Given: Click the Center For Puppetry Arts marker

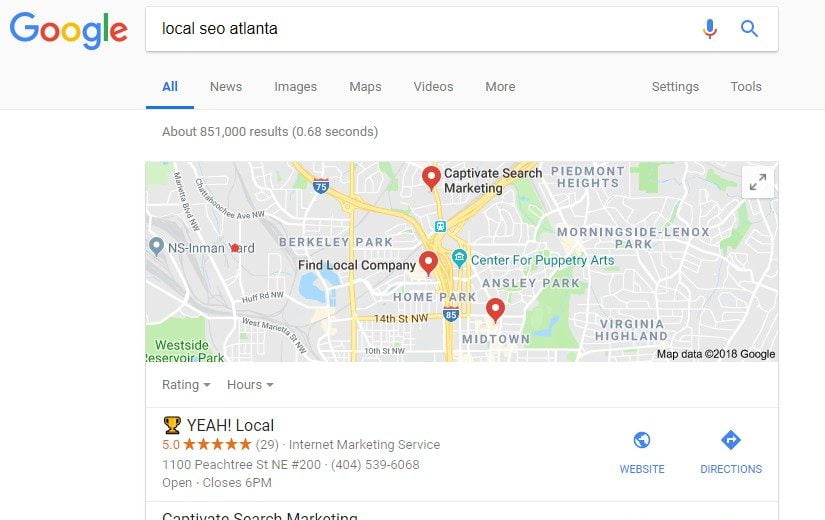Looking at the screenshot, I should [x=459, y=258].
